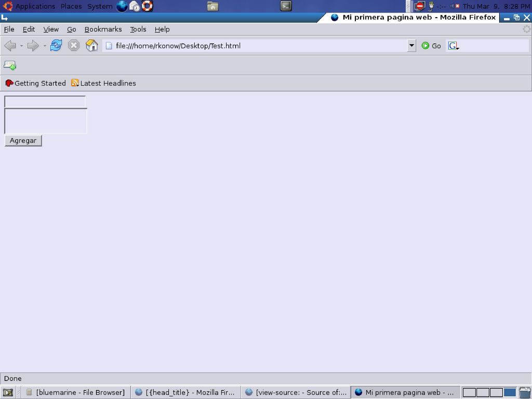Click the green Go button
This screenshot has width=532, height=399.
[431, 46]
